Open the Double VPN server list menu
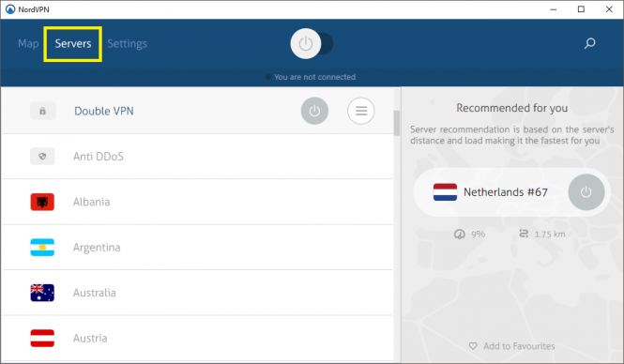The image size is (624, 364). click(361, 111)
